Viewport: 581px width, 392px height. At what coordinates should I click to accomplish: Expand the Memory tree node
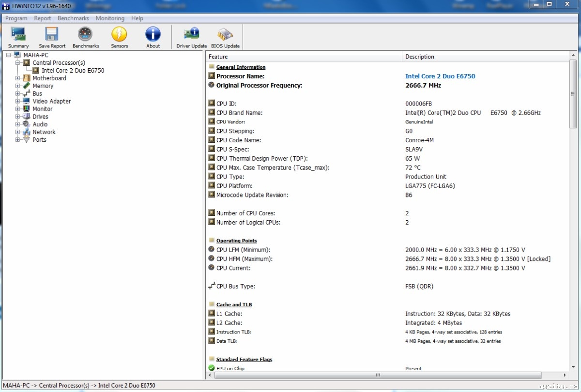pyautogui.click(x=18, y=86)
